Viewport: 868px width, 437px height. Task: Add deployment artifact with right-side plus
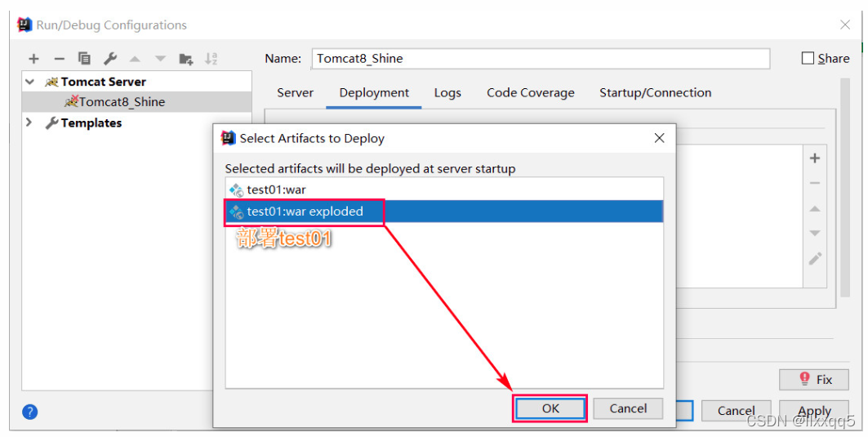coord(815,158)
